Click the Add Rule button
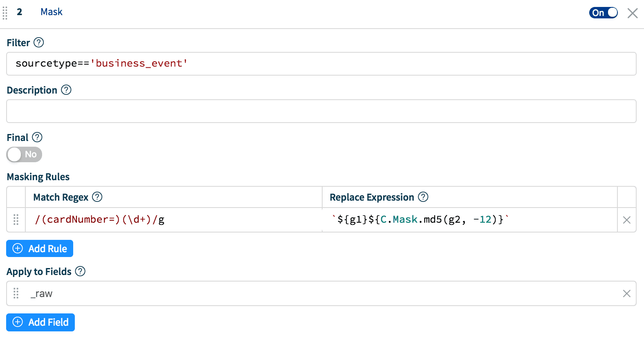644x351 pixels. [40, 248]
